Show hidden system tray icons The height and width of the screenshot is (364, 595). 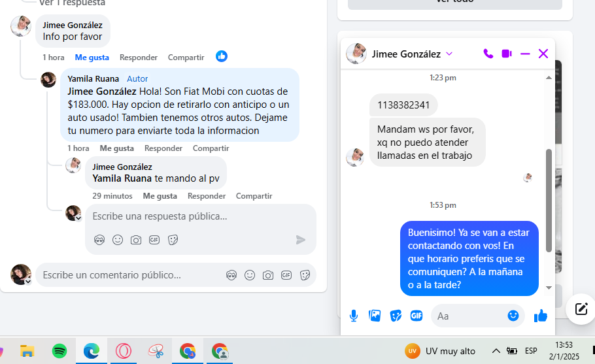click(x=496, y=351)
